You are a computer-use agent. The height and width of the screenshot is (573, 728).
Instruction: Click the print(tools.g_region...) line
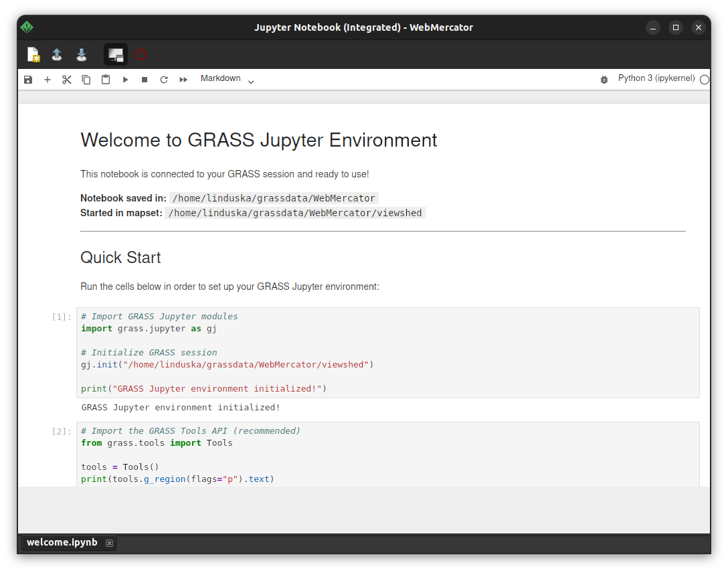point(177,479)
